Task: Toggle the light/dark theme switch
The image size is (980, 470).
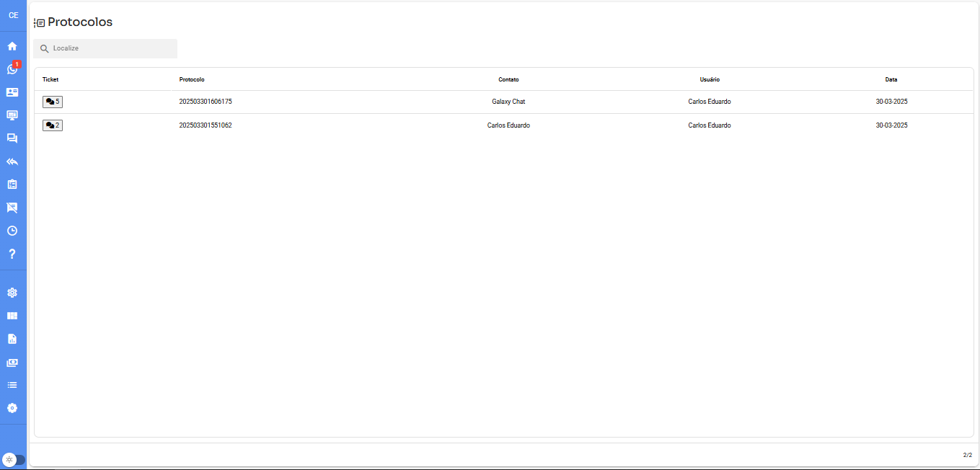Action: click(x=13, y=459)
